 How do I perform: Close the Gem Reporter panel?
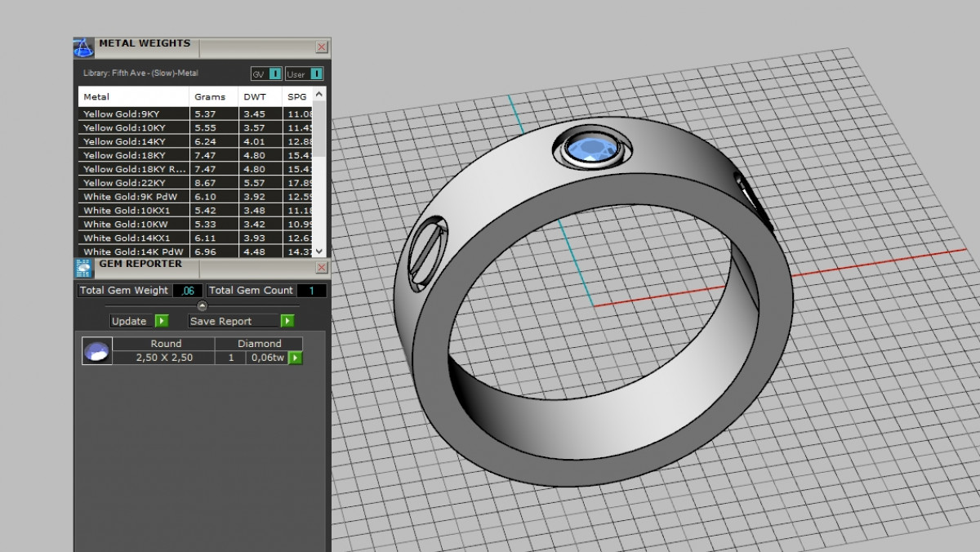(322, 268)
